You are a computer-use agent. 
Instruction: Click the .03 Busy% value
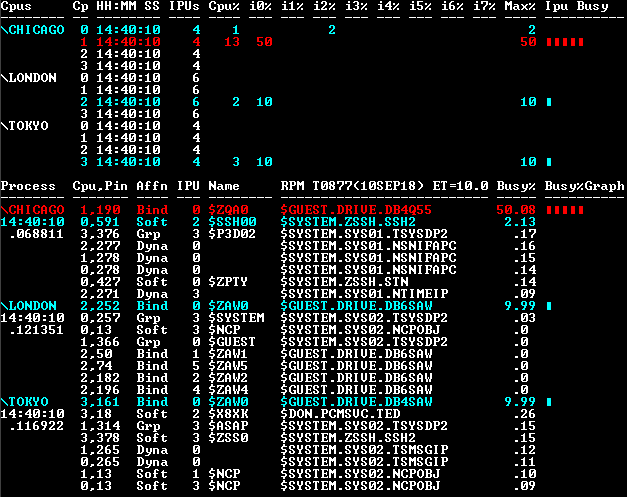[524, 318]
